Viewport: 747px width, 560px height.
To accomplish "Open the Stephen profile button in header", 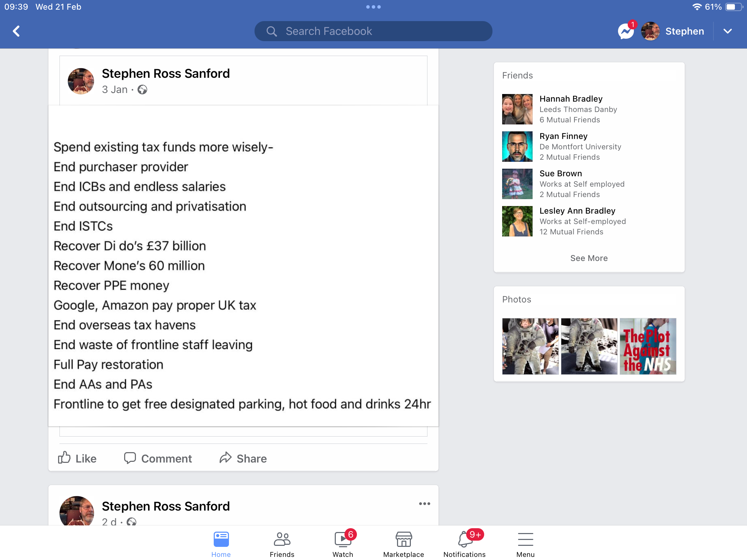I will pos(672,31).
